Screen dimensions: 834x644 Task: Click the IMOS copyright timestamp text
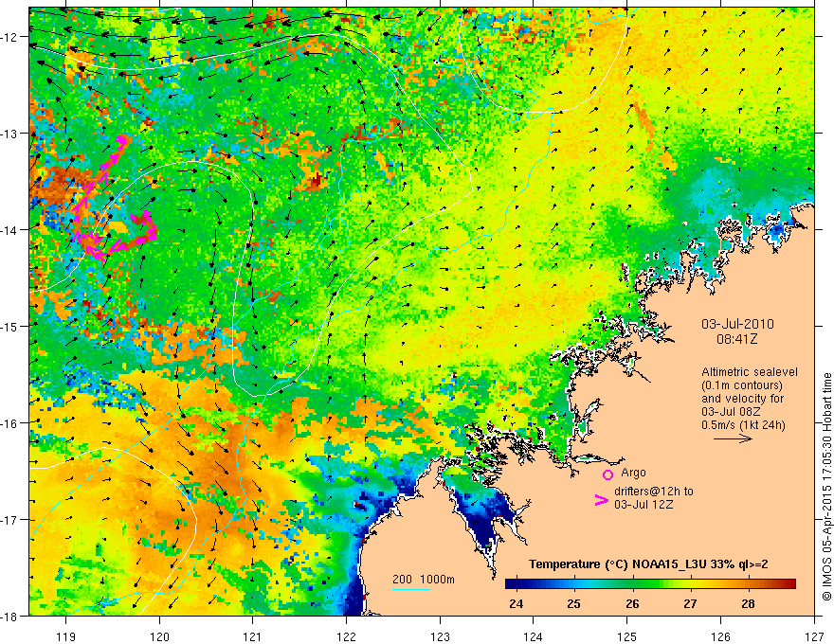[826, 486]
